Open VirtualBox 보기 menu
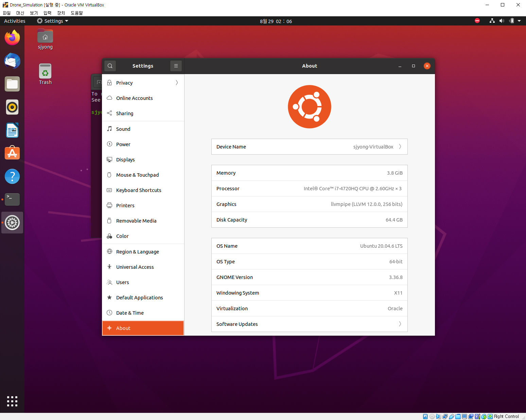This screenshot has width=526, height=420. 34,13
